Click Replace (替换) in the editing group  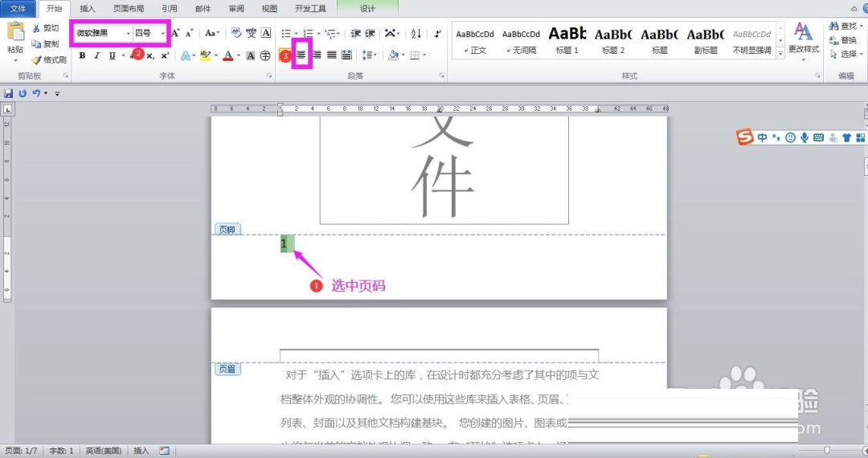tap(843, 40)
